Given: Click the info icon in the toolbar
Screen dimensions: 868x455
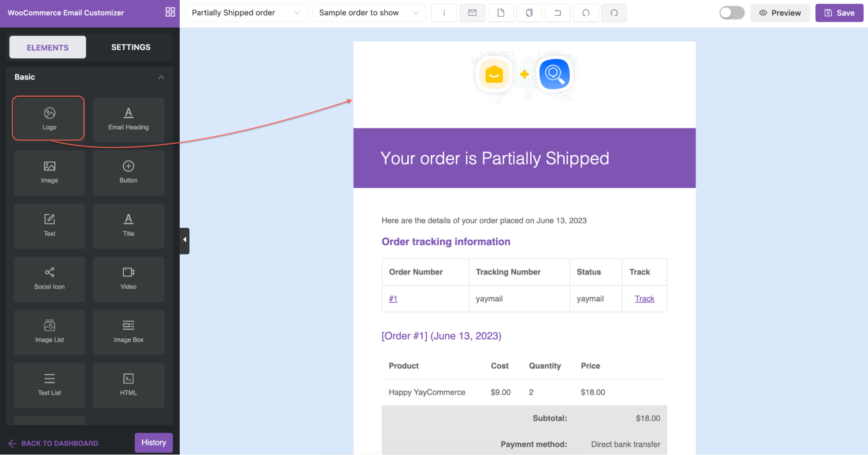Looking at the screenshot, I should [x=444, y=13].
